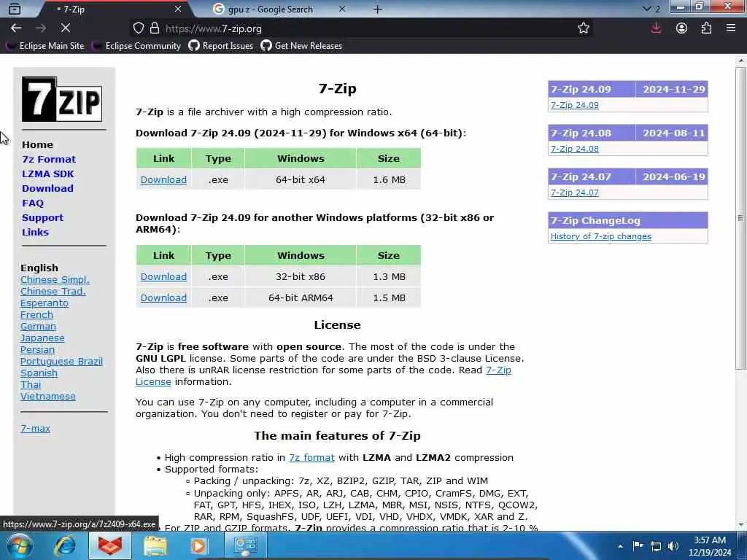Open the 7-max link
The height and width of the screenshot is (560, 747).
pos(35,428)
